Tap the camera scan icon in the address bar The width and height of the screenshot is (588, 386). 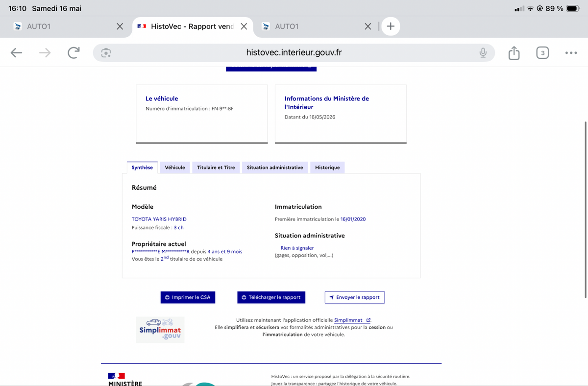pyautogui.click(x=106, y=53)
